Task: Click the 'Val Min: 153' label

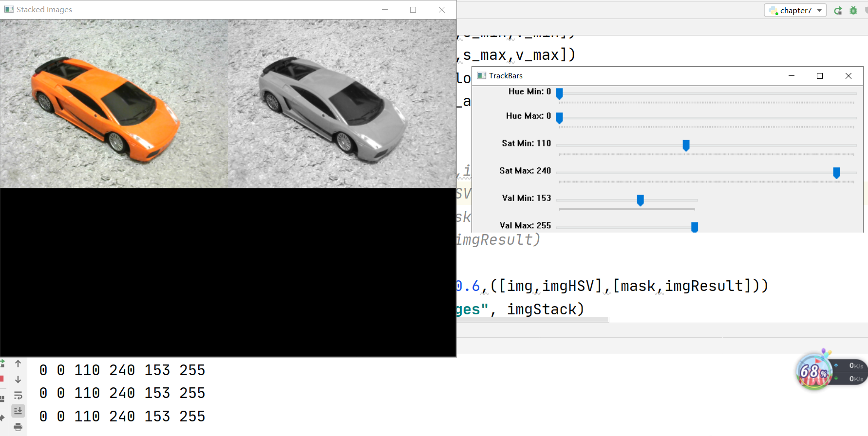Action: tap(527, 198)
